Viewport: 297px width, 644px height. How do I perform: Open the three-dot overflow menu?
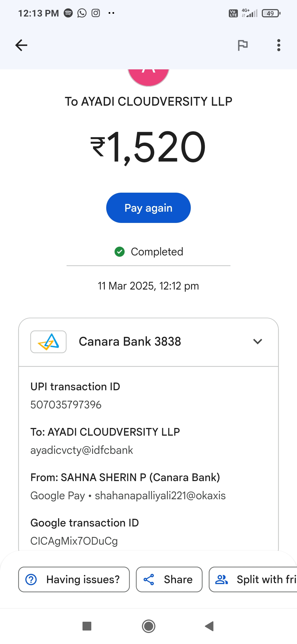point(279,45)
